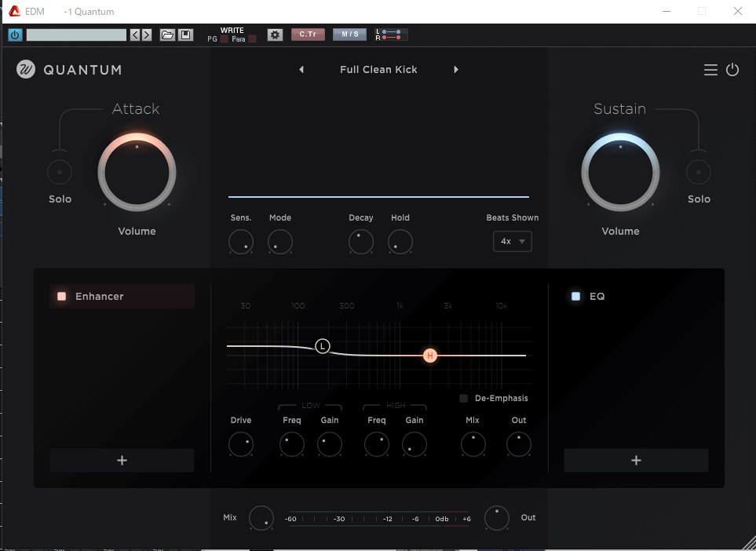Image resolution: width=756 pixels, height=551 pixels.
Task: Click the Decay knob
Action: coord(361,242)
